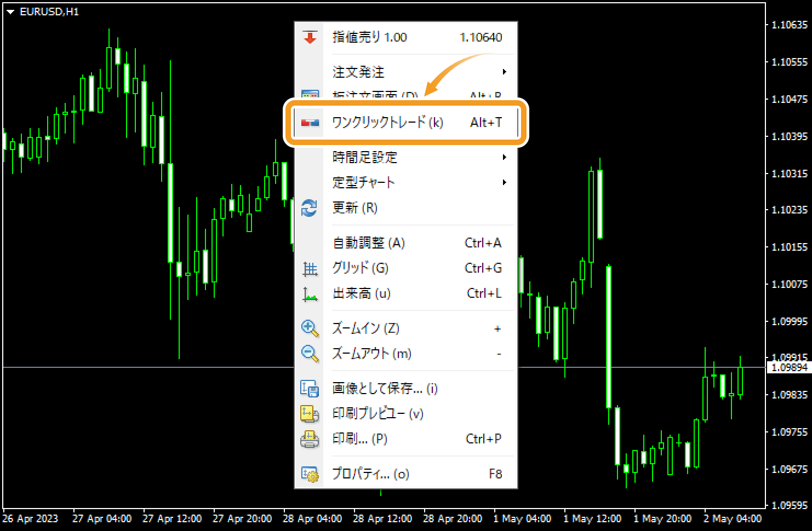Click the zoom out magnifier icon
The image size is (812, 531).
click(310, 354)
